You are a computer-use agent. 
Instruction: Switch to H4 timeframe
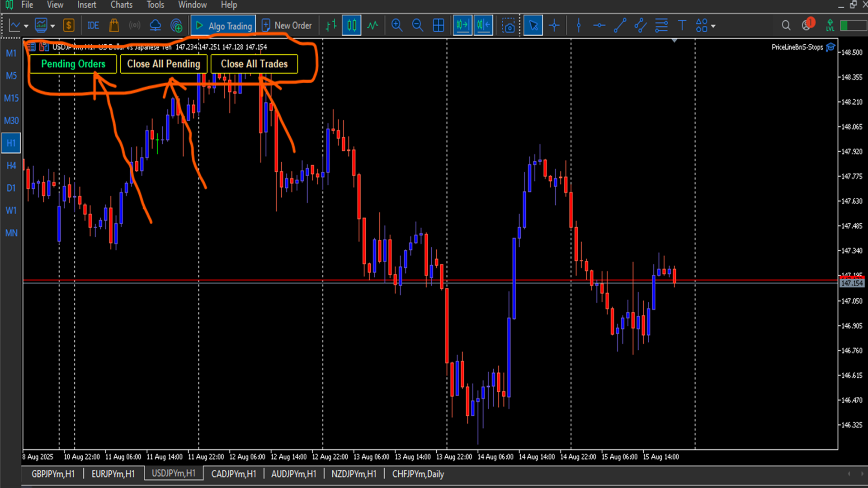(x=11, y=166)
